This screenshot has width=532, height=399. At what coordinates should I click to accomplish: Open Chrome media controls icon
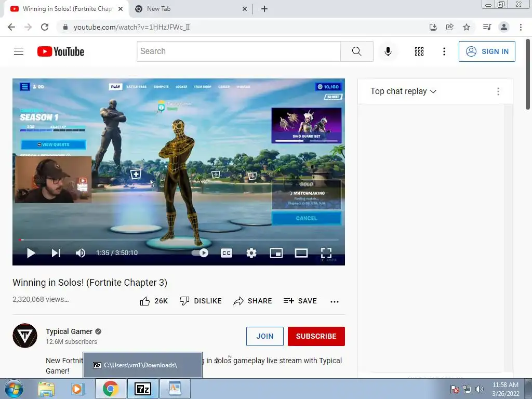pyautogui.click(x=487, y=27)
